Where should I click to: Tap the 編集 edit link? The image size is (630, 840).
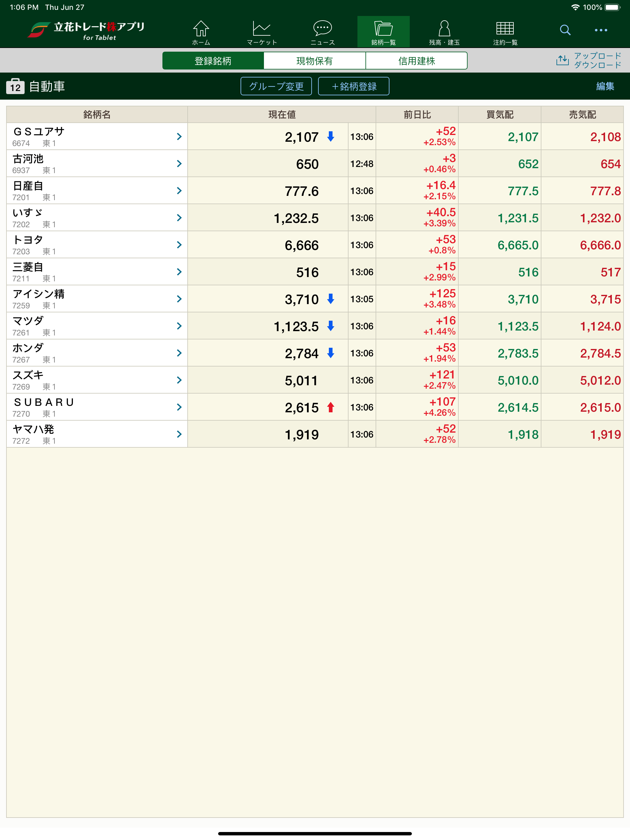point(605,86)
